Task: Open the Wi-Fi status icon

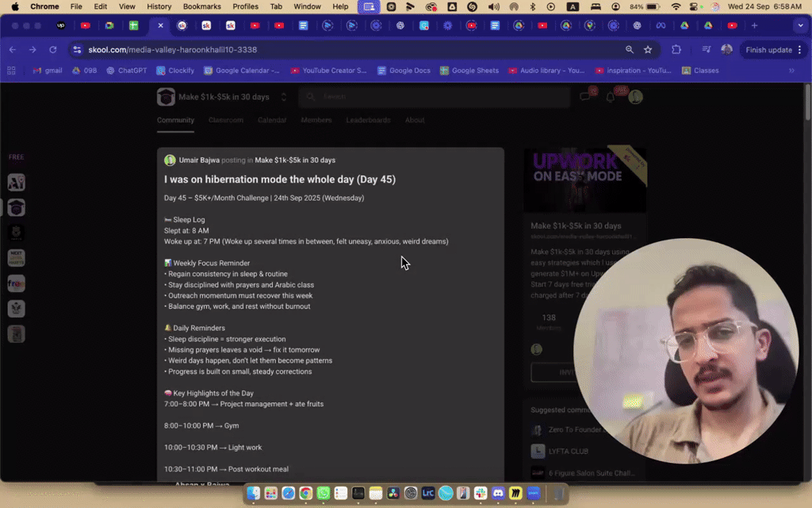Action: click(x=676, y=6)
